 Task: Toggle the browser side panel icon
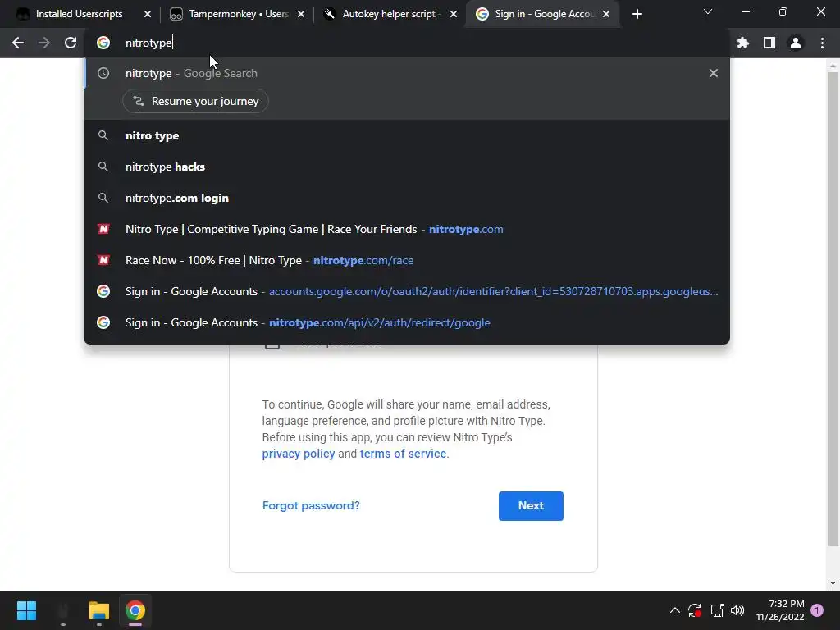[769, 43]
